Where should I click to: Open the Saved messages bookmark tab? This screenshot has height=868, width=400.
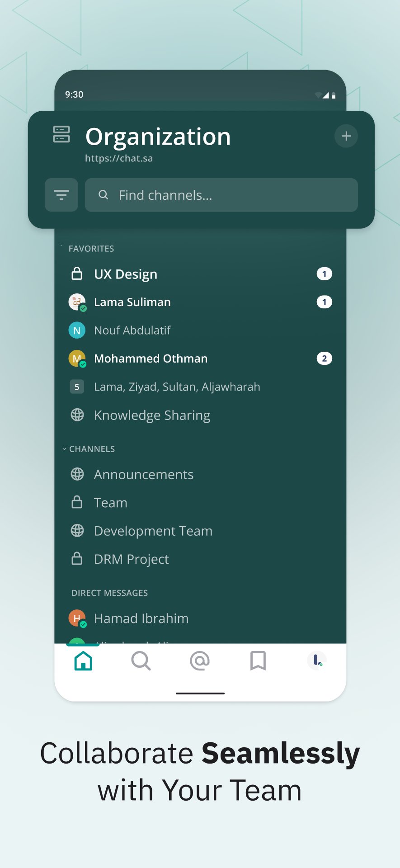click(x=258, y=661)
